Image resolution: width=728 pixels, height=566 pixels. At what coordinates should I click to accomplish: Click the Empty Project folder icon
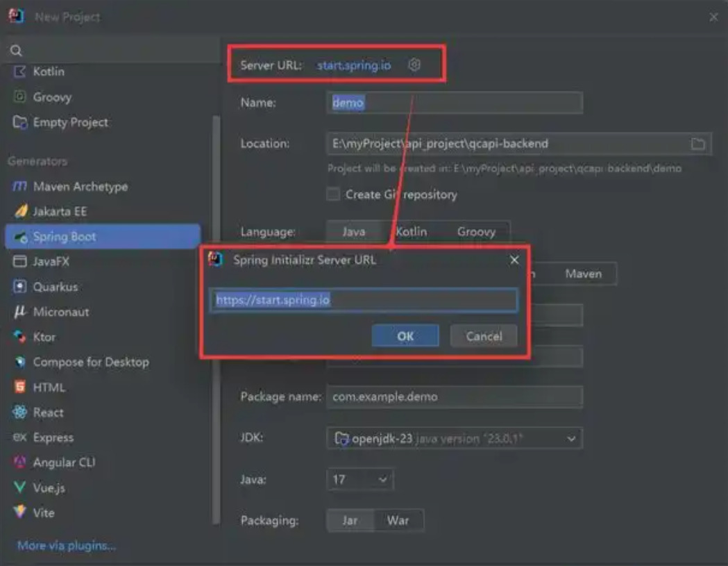pyautogui.click(x=19, y=122)
